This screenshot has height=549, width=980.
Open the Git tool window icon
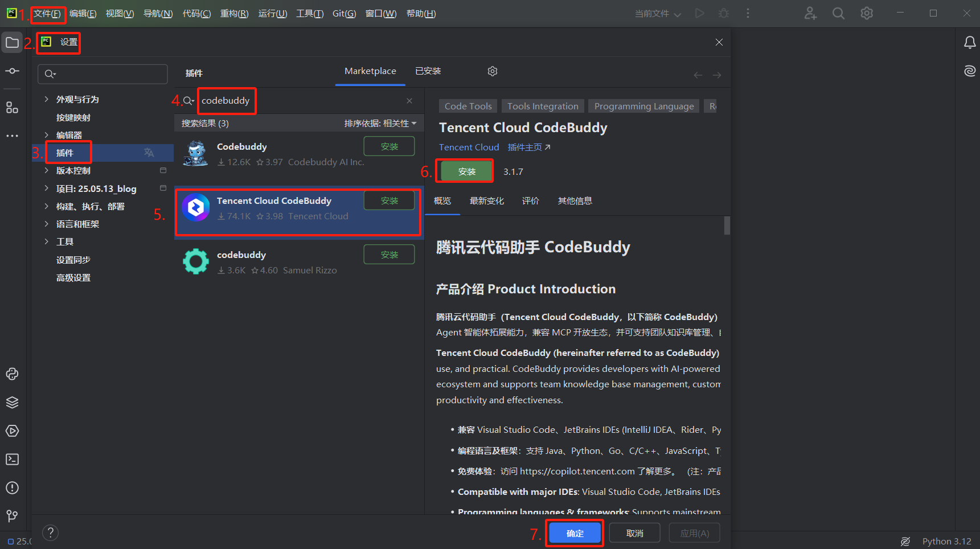(x=12, y=516)
